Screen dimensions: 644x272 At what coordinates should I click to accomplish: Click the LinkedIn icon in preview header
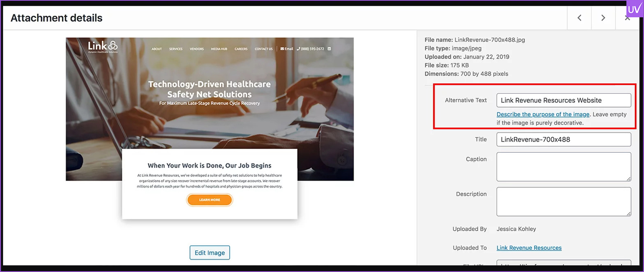pos(329,49)
